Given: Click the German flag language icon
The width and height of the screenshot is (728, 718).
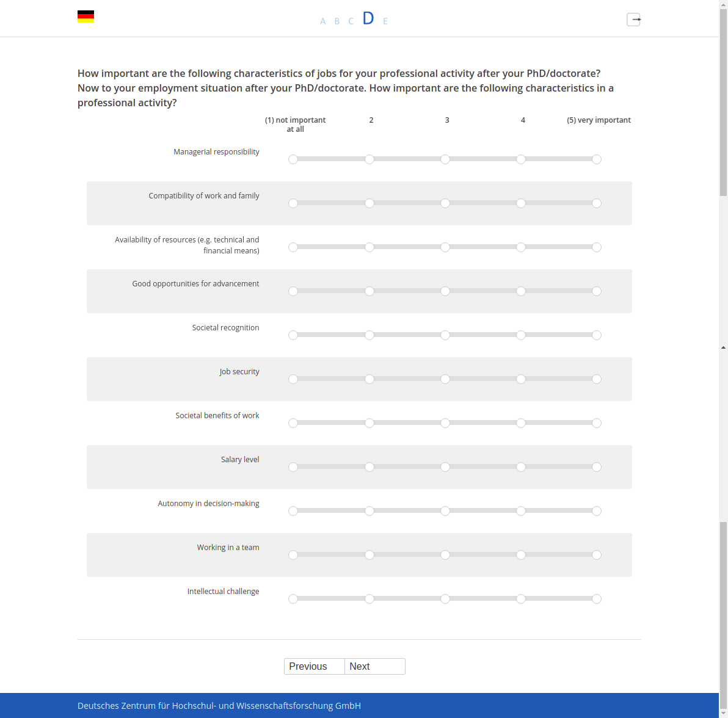Looking at the screenshot, I should pyautogui.click(x=86, y=16).
